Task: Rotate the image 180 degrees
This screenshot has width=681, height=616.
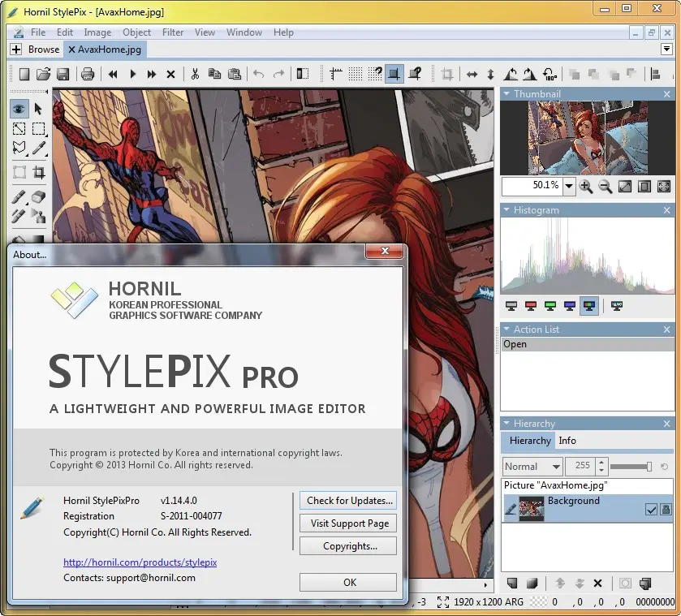Action: 550,75
